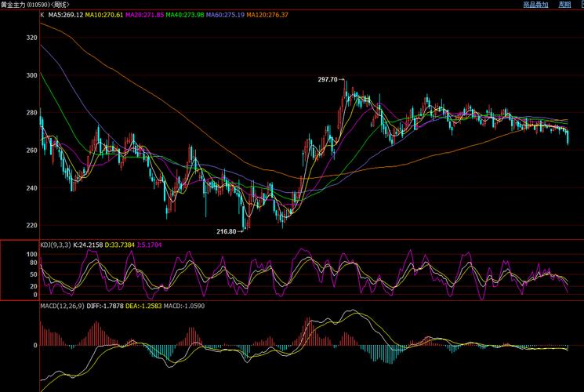Open the 商品叠加 overlay link
584x392 pixels.
pos(535,5)
